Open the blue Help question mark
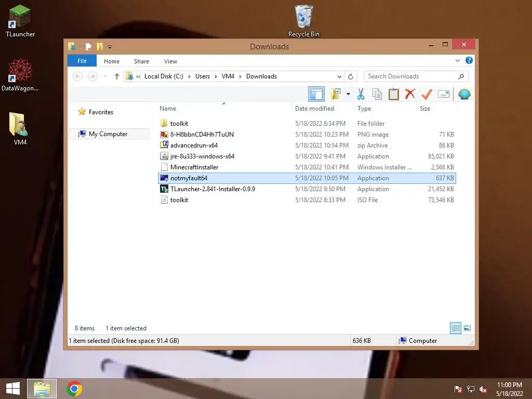Image resolution: width=532 pixels, height=399 pixels. 469,60
